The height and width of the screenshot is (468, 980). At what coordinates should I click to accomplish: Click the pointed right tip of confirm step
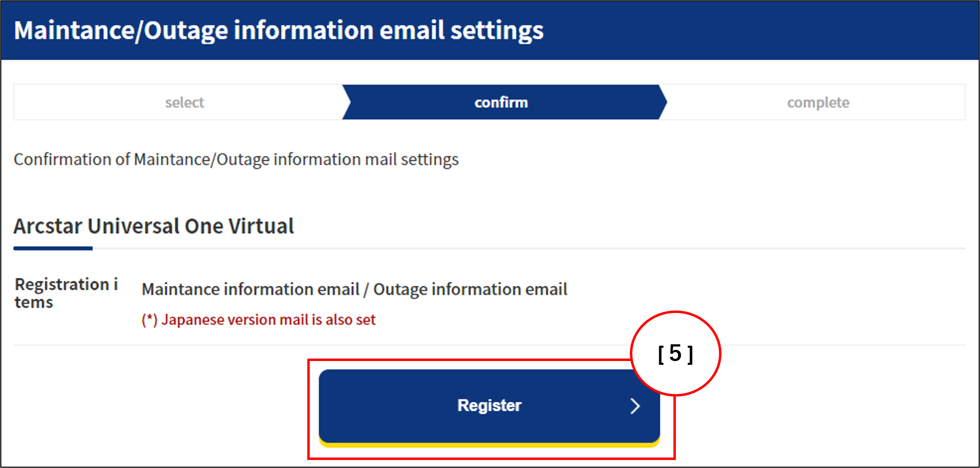664,102
